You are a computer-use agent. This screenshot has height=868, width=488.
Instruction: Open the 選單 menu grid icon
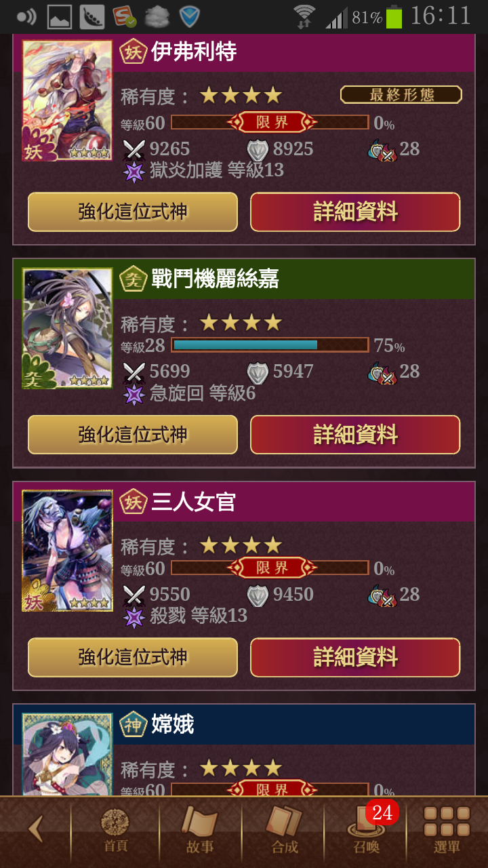447,831
